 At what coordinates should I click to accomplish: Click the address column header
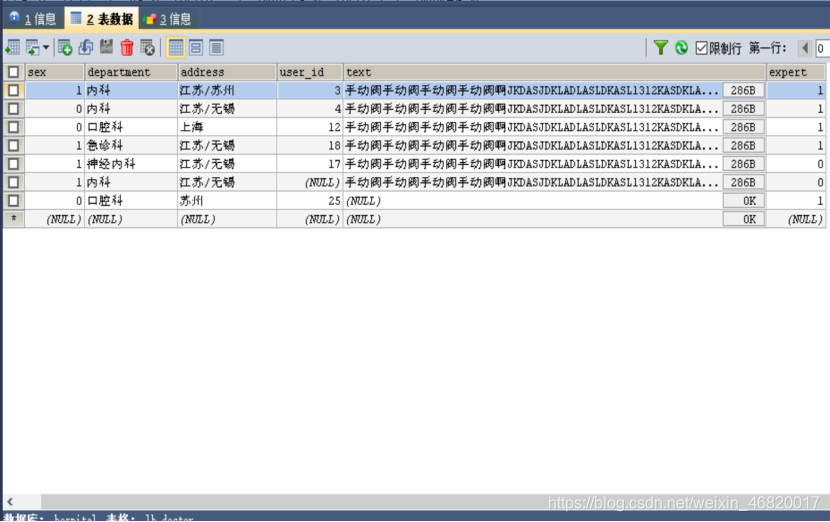[227, 72]
